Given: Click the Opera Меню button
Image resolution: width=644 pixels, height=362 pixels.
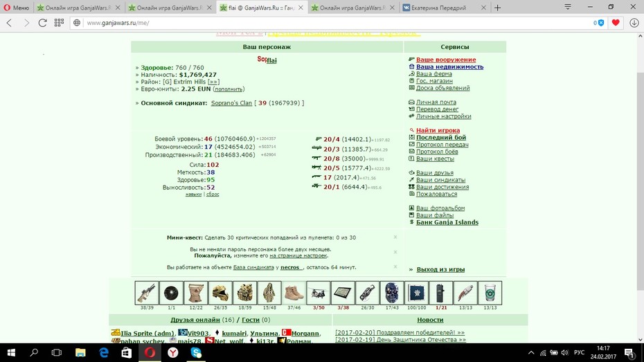Looking at the screenshot, I should 16,8.
